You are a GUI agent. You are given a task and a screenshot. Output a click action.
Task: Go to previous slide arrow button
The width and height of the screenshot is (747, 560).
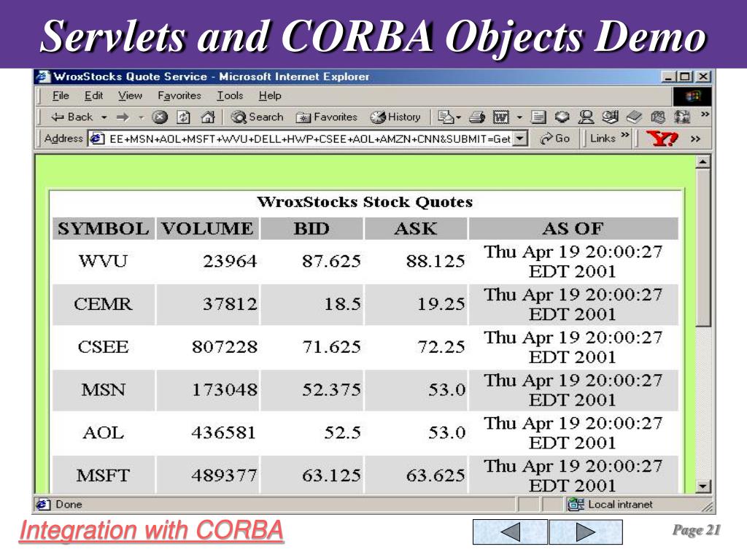click(510, 532)
